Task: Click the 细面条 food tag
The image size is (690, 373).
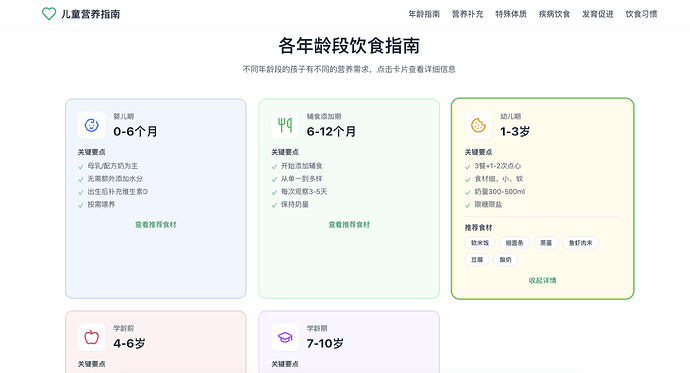Action: [x=514, y=243]
